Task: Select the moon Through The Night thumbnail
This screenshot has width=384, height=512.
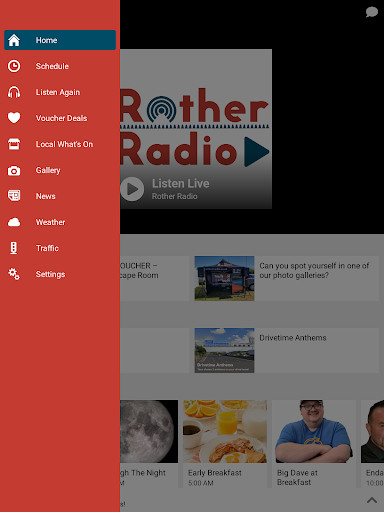Action: (x=149, y=431)
